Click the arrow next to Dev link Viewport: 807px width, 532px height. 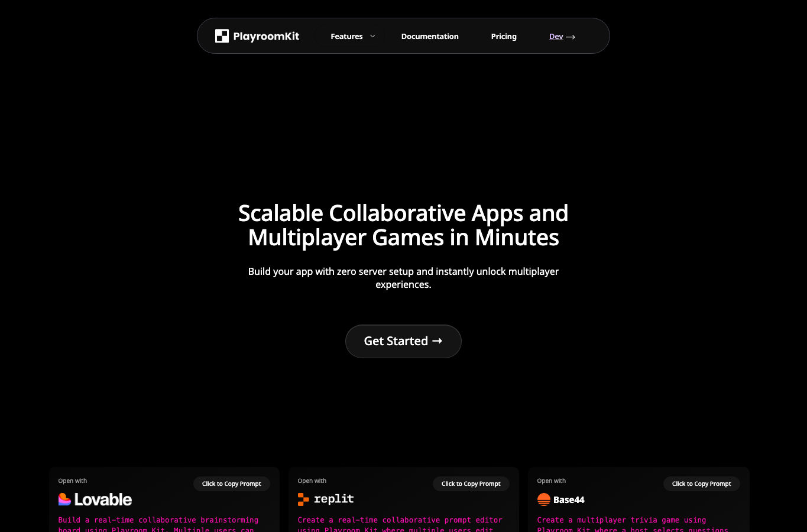571,37
